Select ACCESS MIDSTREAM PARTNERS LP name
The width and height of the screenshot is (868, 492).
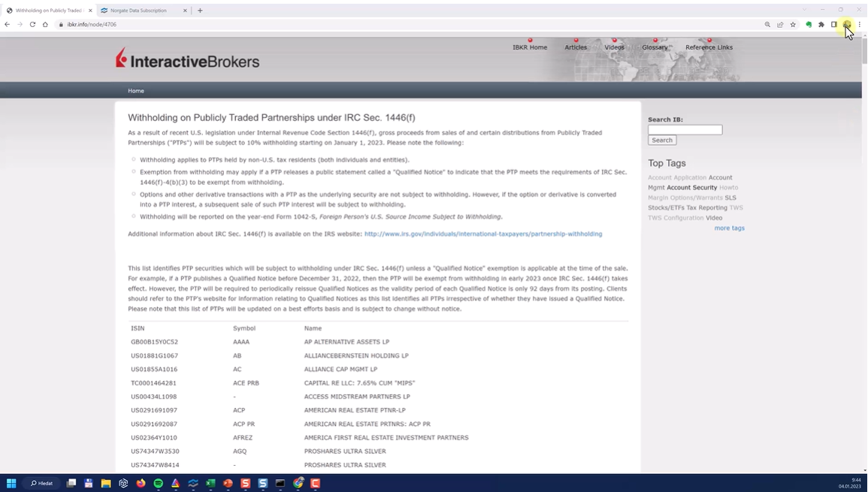[x=357, y=397]
